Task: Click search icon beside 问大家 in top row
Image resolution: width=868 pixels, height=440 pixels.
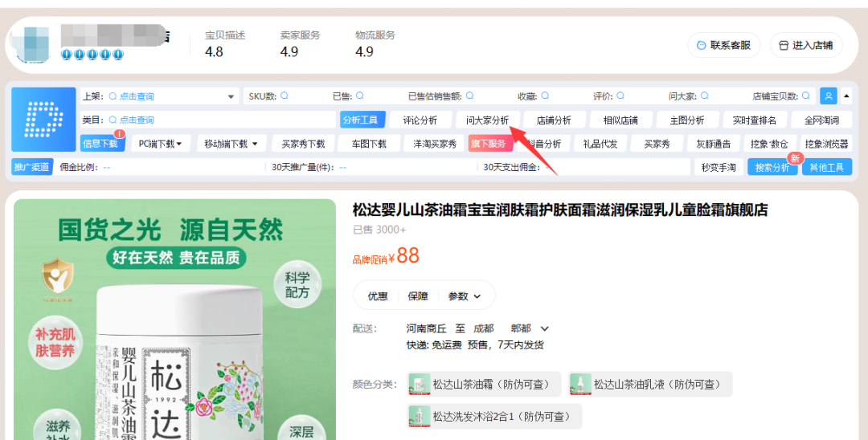Action: coord(704,96)
